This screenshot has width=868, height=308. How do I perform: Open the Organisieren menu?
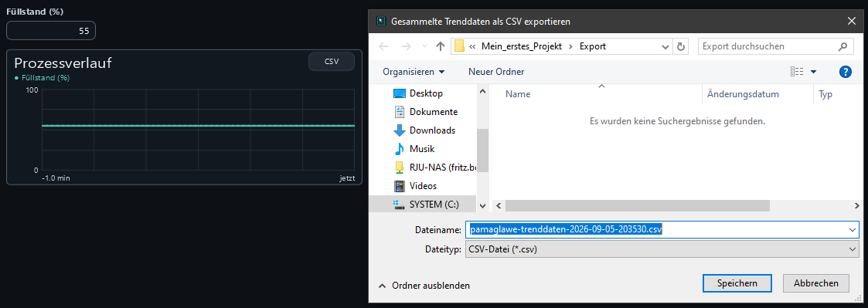(x=414, y=72)
